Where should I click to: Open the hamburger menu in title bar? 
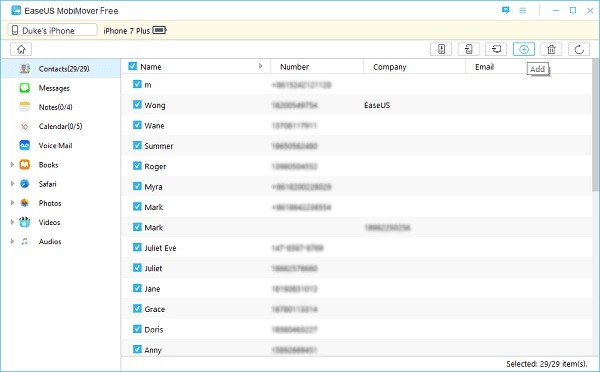[x=522, y=10]
